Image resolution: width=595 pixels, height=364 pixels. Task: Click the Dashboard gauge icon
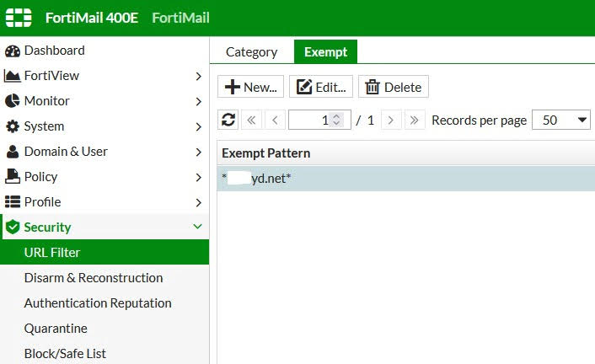tap(13, 51)
